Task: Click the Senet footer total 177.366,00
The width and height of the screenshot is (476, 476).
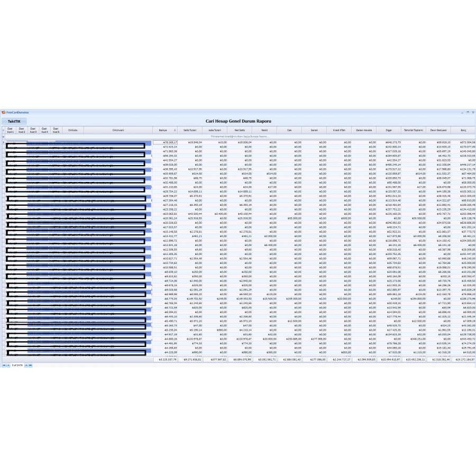Action: tap(315, 360)
